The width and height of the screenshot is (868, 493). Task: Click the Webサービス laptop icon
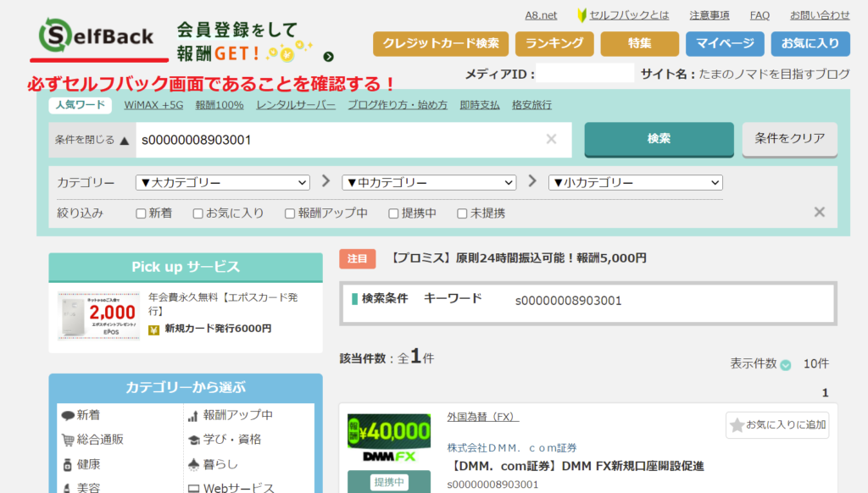coord(194,489)
